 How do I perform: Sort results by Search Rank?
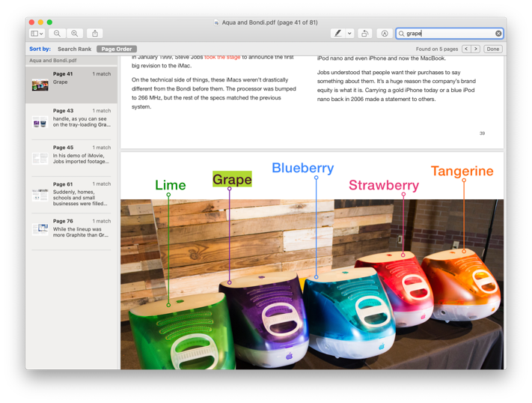click(x=74, y=49)
